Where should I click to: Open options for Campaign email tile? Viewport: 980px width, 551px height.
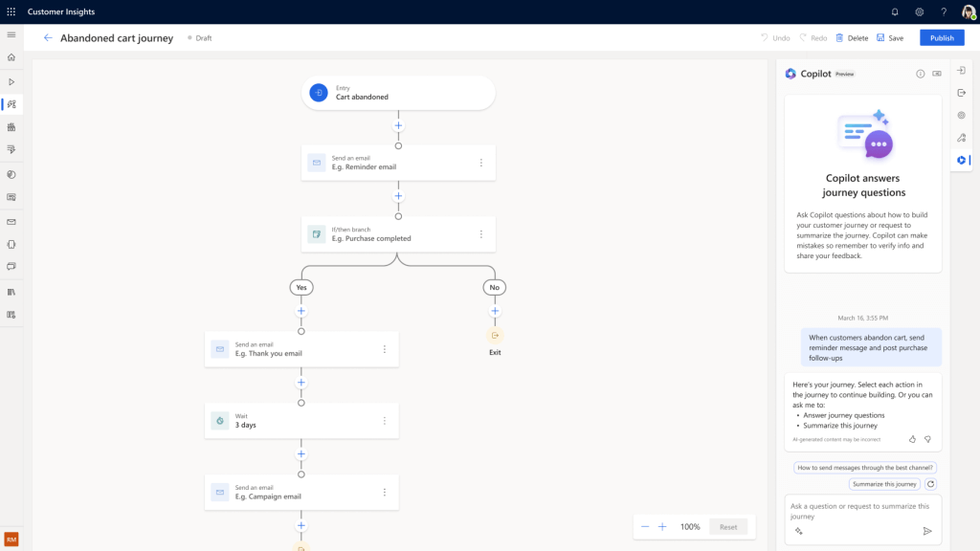click(385, 493)
